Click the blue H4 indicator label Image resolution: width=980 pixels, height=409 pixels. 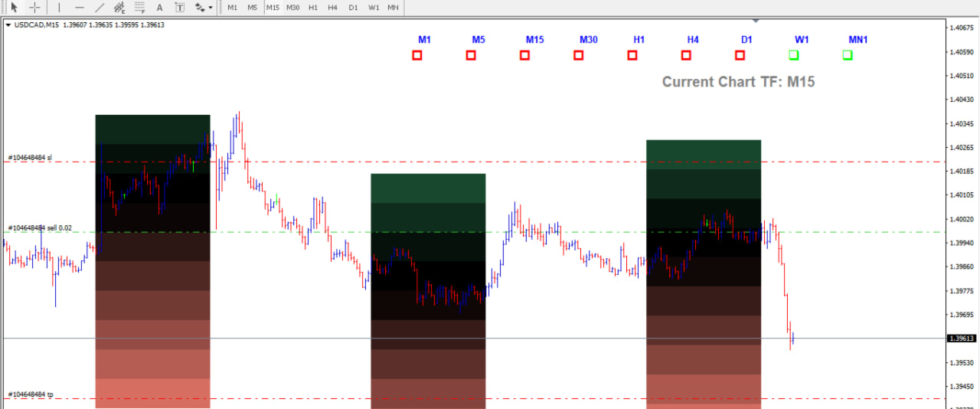pyautogui.click(x=693, y=39)
